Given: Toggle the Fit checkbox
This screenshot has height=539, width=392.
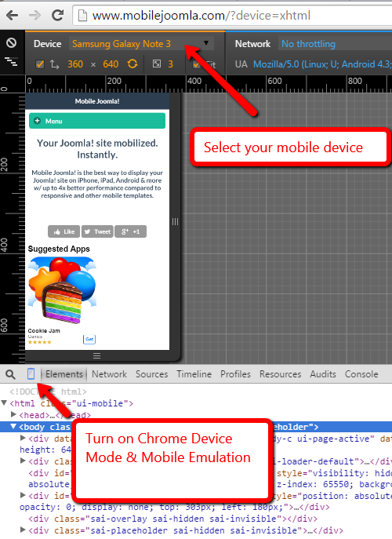Looking at the screenshot, I should coord(196,64).
